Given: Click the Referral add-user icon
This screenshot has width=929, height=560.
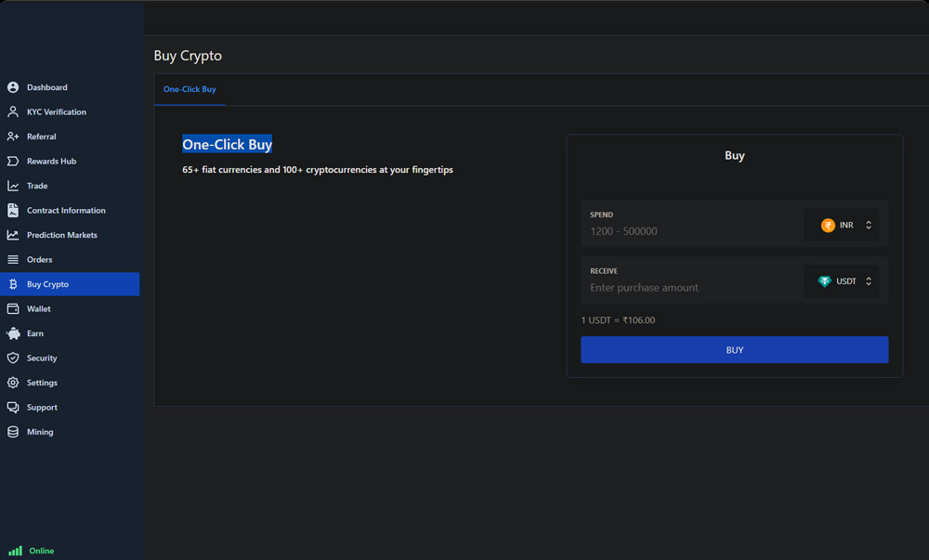Looking at the screenshot, I should 13,137.
